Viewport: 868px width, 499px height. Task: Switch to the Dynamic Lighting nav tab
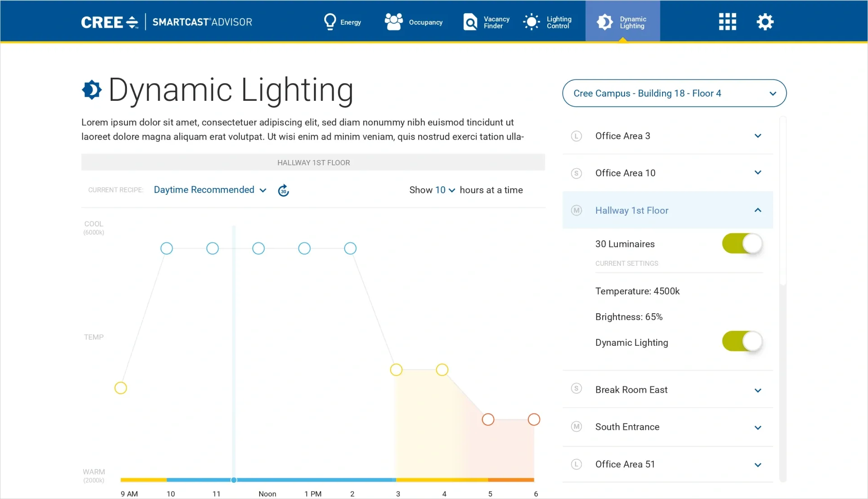click(623, 21)
